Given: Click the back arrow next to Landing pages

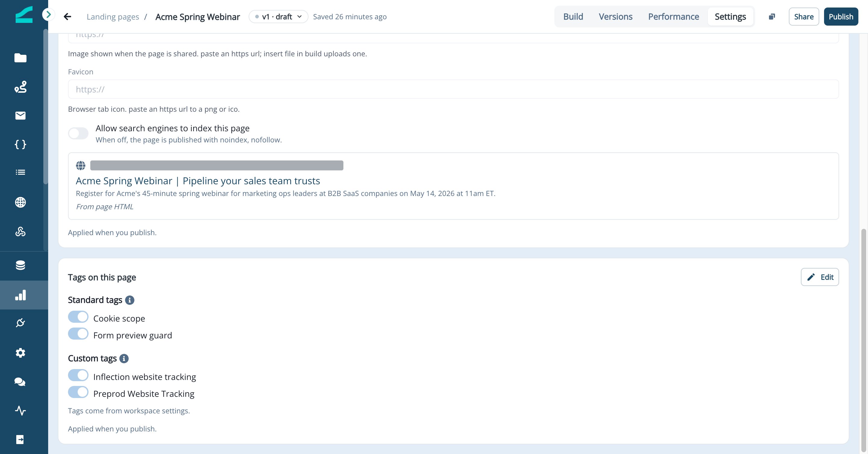Looking at the screenshot, I should (67, 17).
